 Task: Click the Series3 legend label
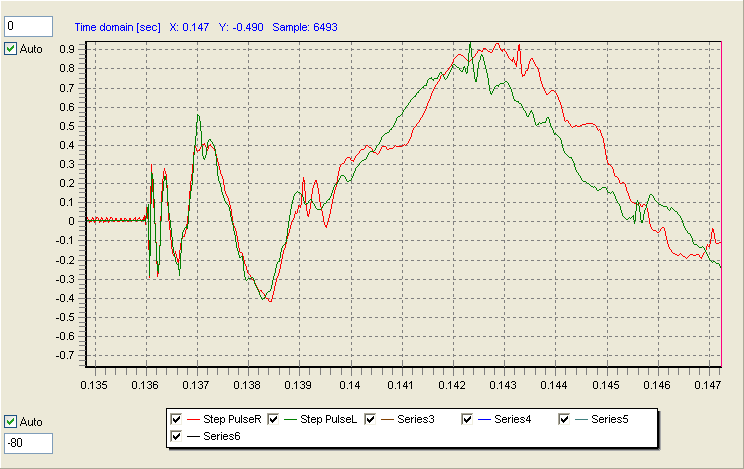(x=416, y=419)
